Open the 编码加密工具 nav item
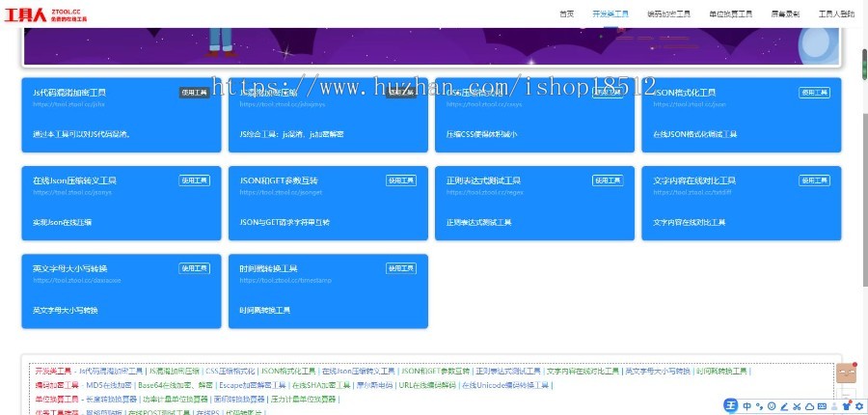 tap(668, 14)
